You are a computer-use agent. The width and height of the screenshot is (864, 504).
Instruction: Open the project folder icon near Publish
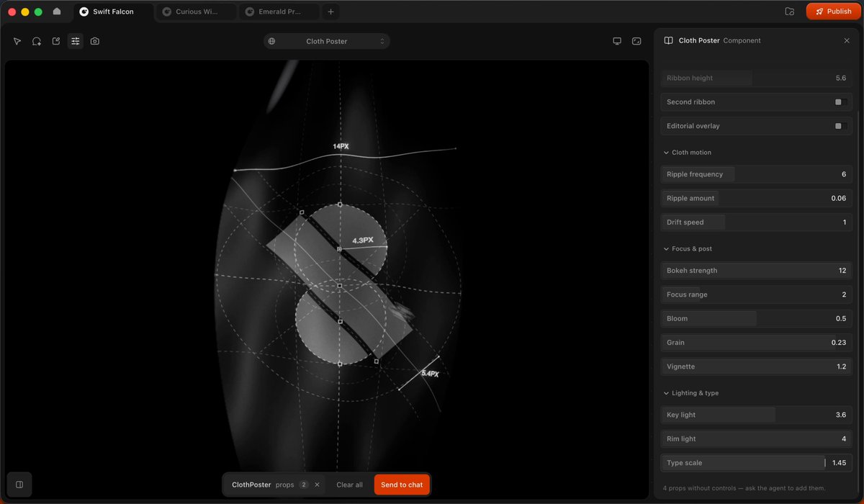[790, 12]
